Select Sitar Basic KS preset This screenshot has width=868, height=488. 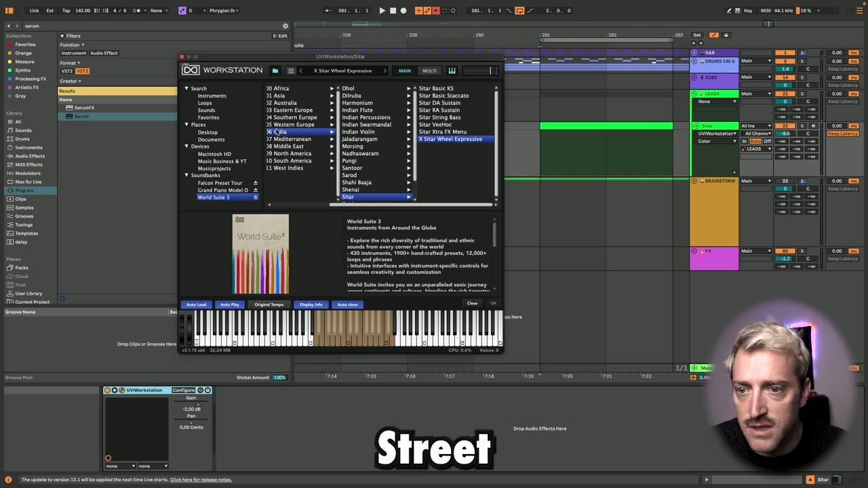(436, 89)
